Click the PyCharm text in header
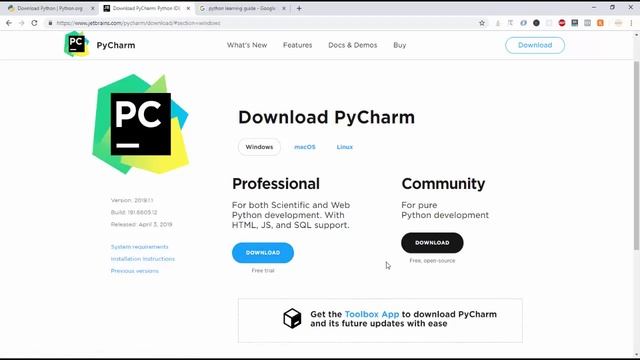This screenshot has width=640, height=360. click(x=116, y=45)
